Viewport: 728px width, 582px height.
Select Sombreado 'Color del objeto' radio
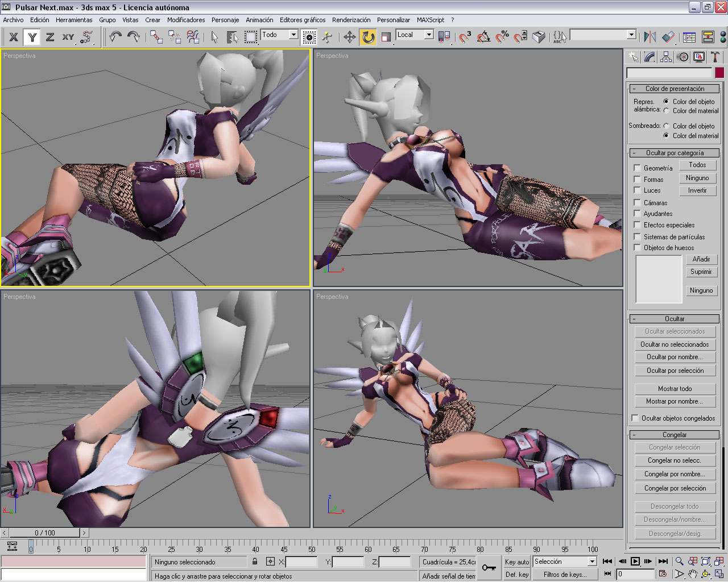pos(666,126)
